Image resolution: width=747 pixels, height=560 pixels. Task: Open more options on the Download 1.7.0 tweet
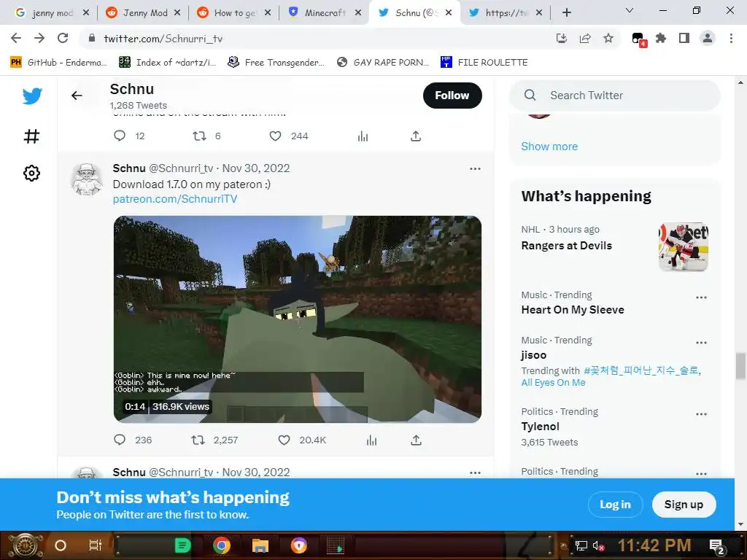pyautogui.click(x=475, y=168)
